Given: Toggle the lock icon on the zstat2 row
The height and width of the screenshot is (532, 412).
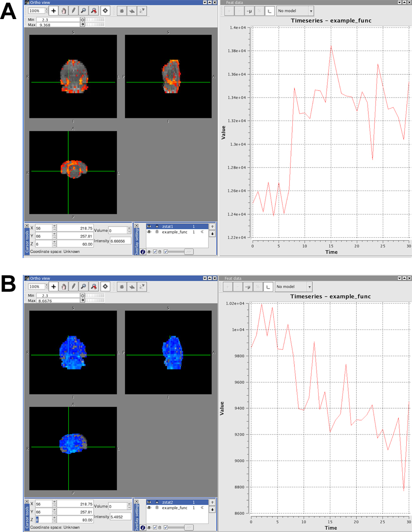Looking at the screenshot, I should pos(157,502).
